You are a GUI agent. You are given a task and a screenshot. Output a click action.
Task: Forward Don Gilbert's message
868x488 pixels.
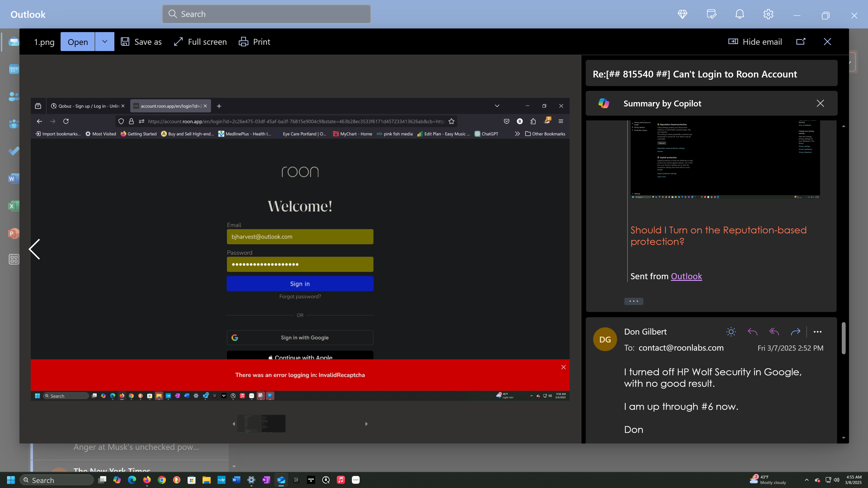796,332
